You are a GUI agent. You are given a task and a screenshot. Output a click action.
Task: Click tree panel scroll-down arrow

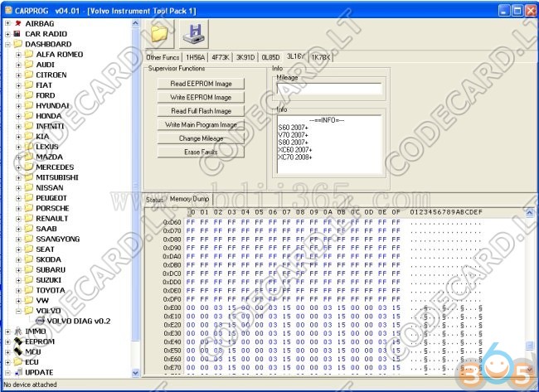click(135, 373)
